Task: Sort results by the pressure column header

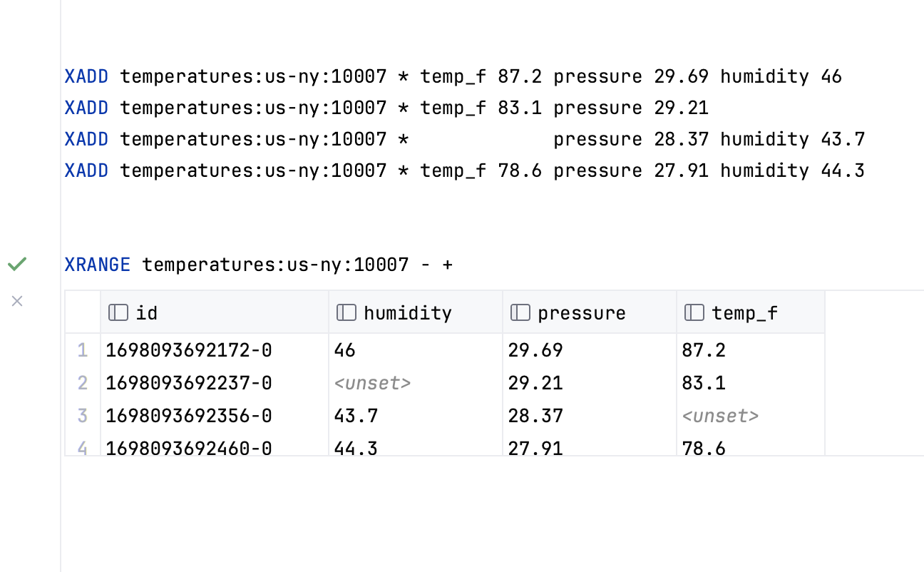Action: tap(582, 312)
